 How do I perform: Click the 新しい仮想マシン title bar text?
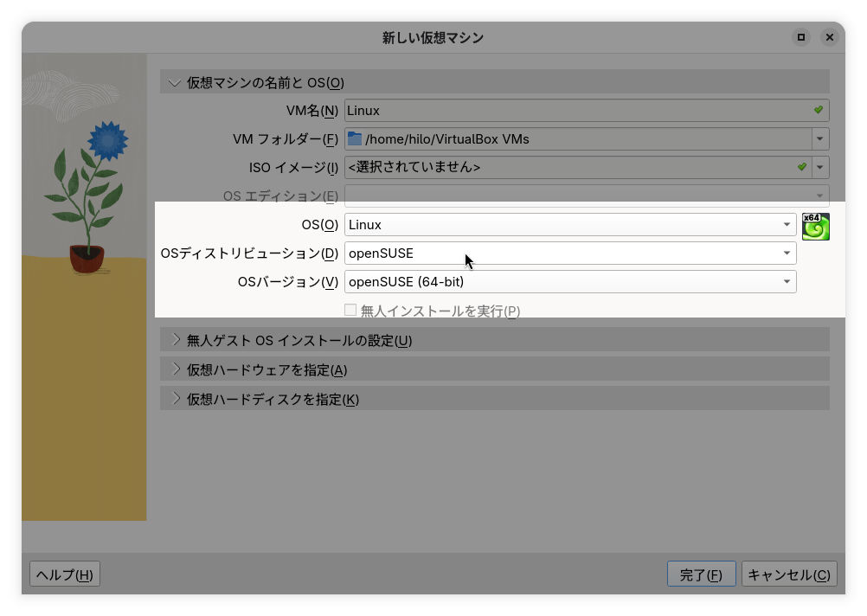click(433, 37)
